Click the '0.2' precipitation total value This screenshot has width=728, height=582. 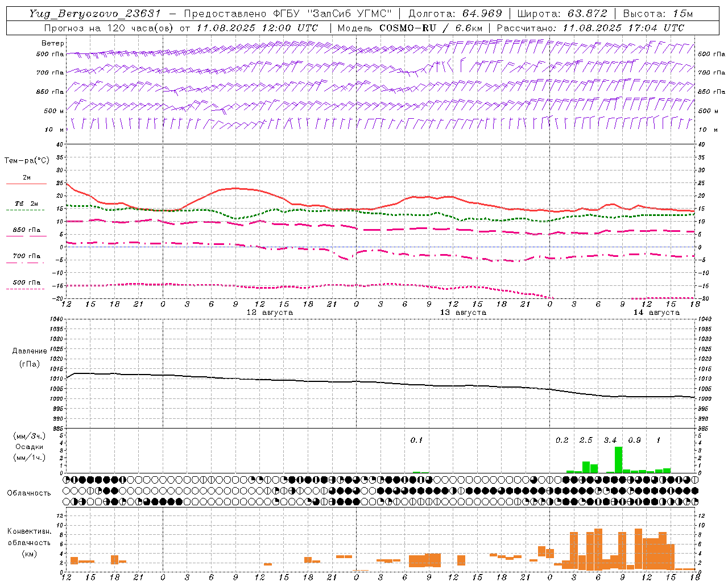[562, 440]
